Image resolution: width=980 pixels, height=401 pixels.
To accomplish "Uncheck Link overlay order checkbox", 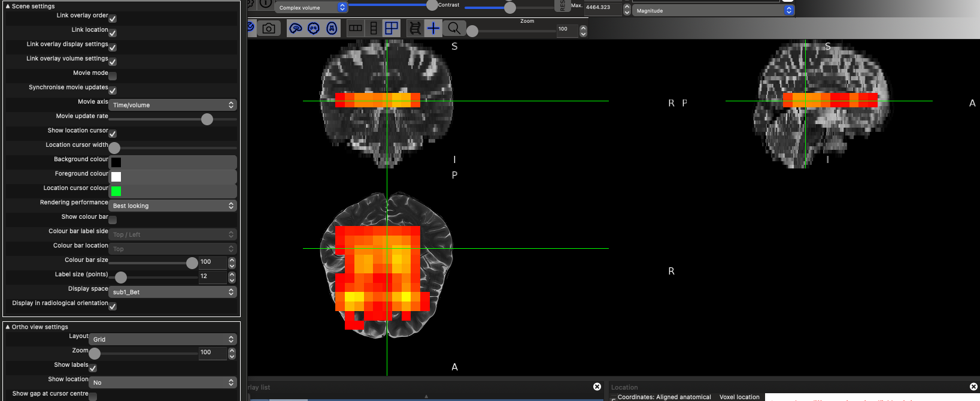I will pyautogui.click(x=113, y=19).
